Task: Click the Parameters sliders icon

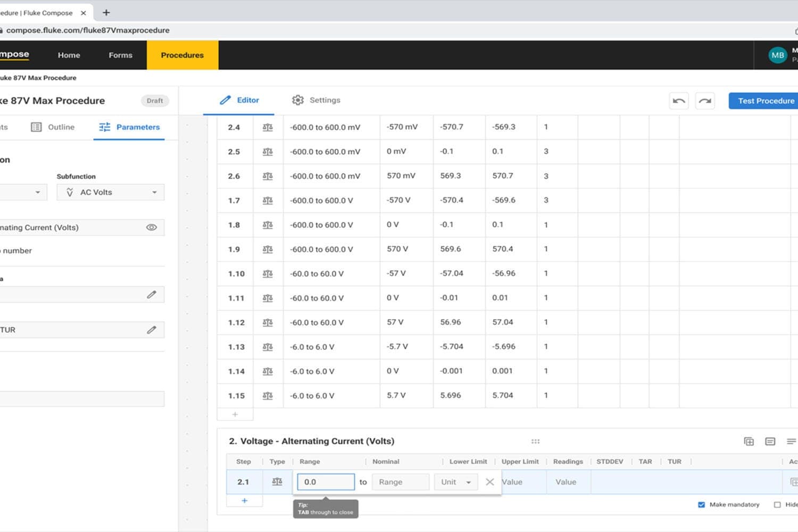Action: [105, 127]
